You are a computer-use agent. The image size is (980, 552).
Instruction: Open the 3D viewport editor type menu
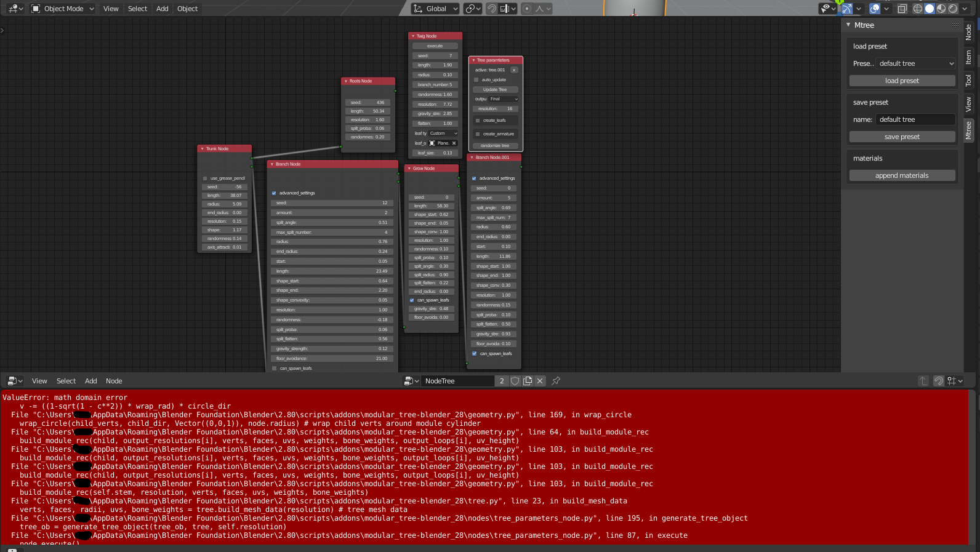pos(15,9)
